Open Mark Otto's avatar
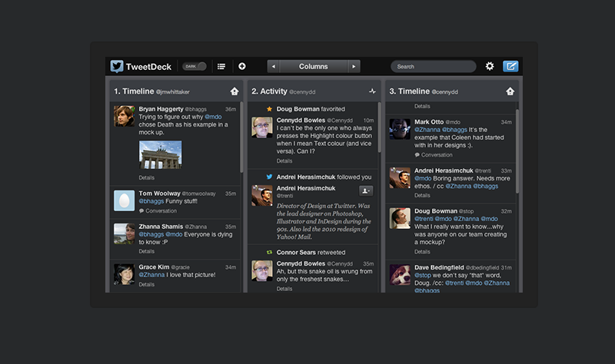The width and height of the screenshot is (615, 364). pyautogui.click(x=400, y=129)
